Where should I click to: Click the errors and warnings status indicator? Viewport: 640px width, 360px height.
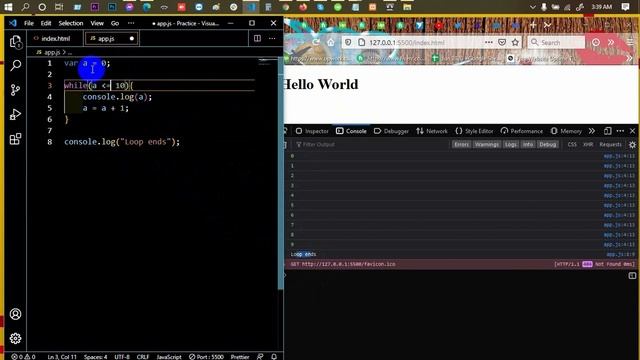[x=23, y=357]
